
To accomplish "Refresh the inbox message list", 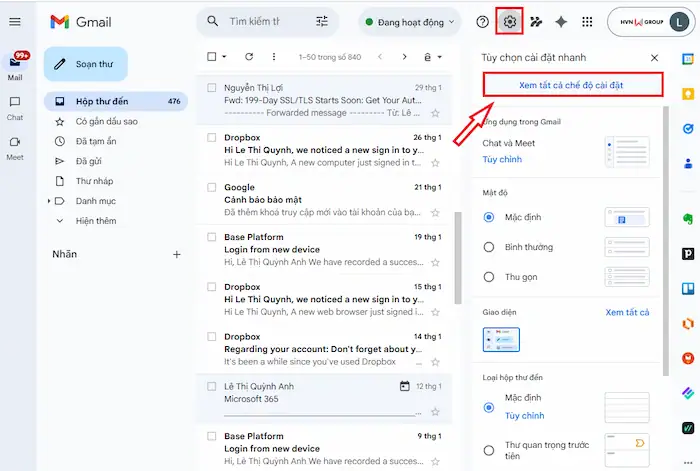I will pyautogui.click(x=248, y=57).
